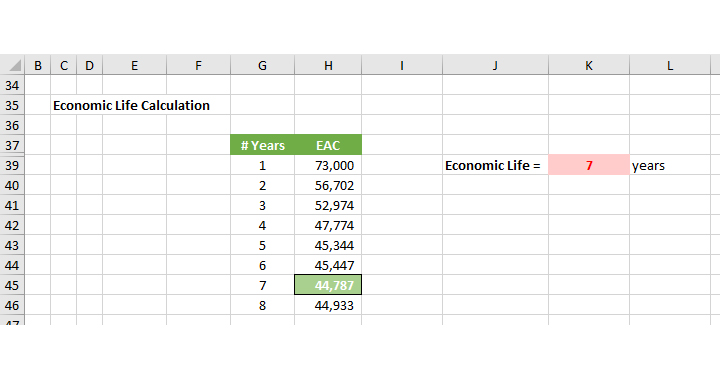Select row 45 header
The height and width of the screenshot is (380, 720).
coord(12,285)
